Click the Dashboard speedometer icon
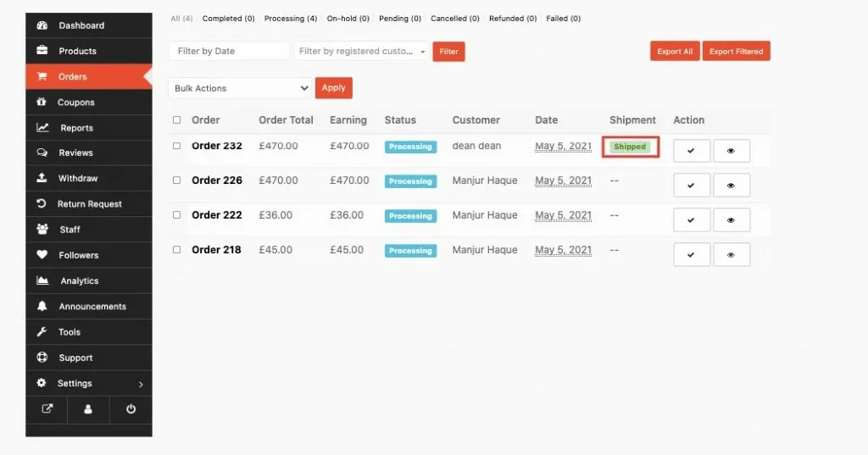 point(42,25)
